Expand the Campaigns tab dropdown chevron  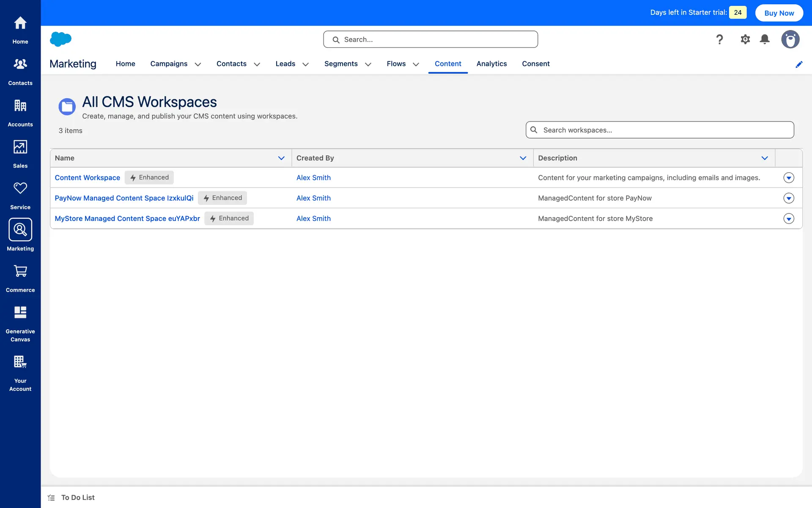pos(198,64)
